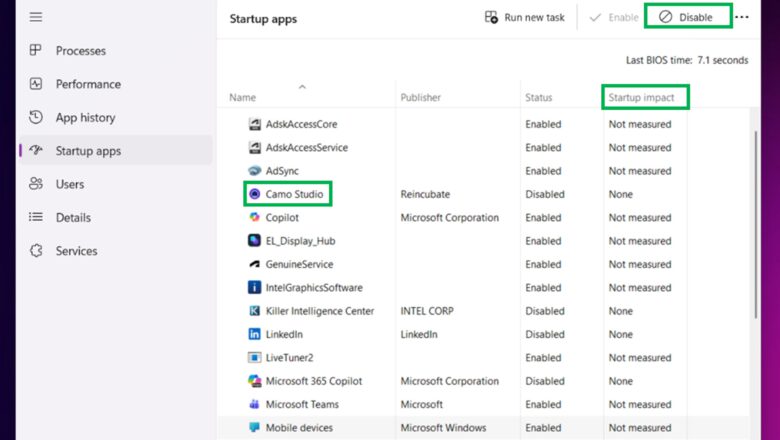Sort by the Status column header
The width and height of the screenshot is (780, 440).
tap(539, 97)
